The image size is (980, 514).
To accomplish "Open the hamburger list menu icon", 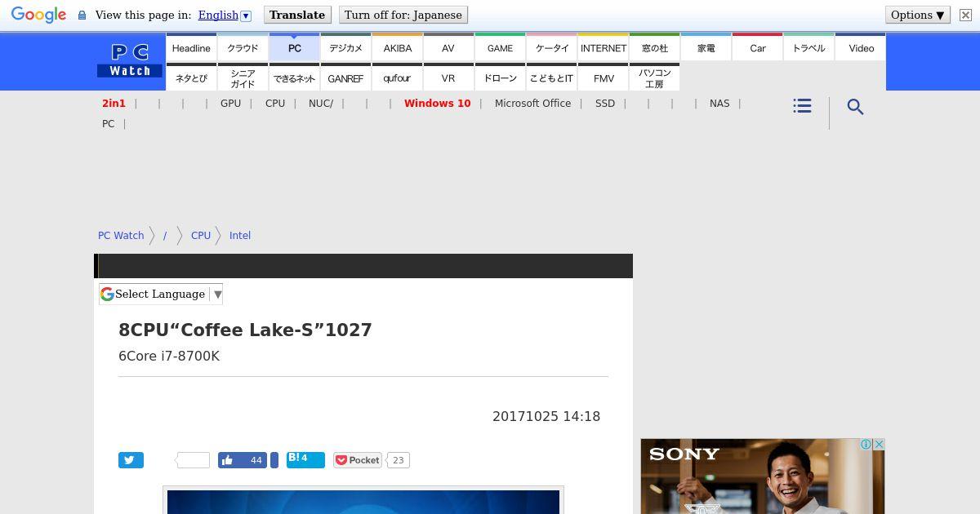I will point(802,106).
